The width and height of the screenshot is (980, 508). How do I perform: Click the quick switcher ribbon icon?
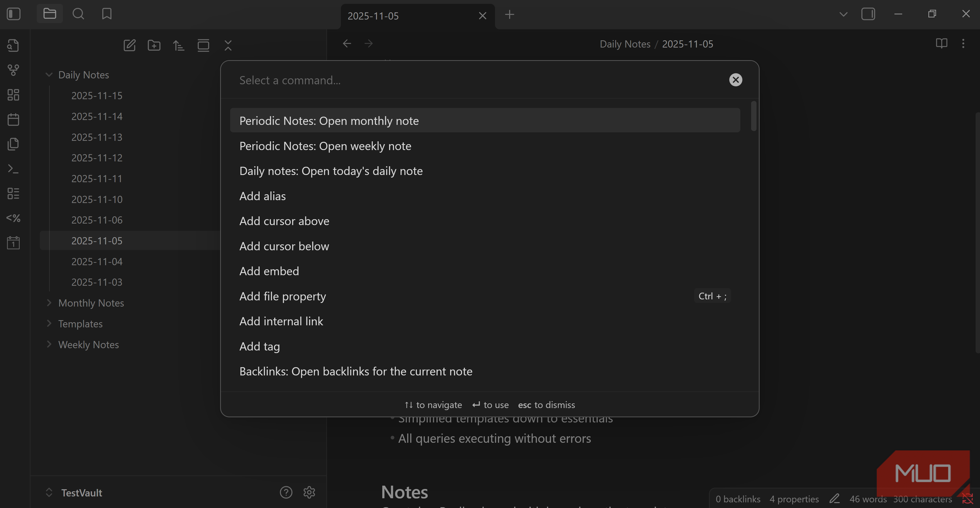click(x=13, y=45)
